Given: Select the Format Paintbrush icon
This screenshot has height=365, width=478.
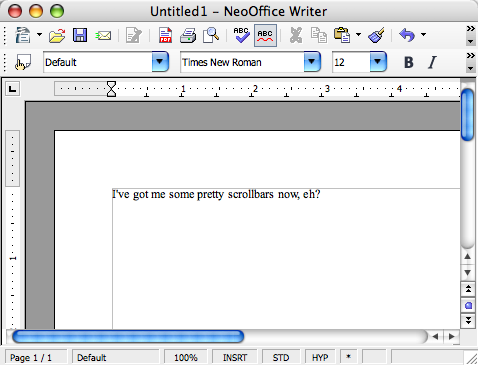Looking at the screenshot, I should click(377, 35).
